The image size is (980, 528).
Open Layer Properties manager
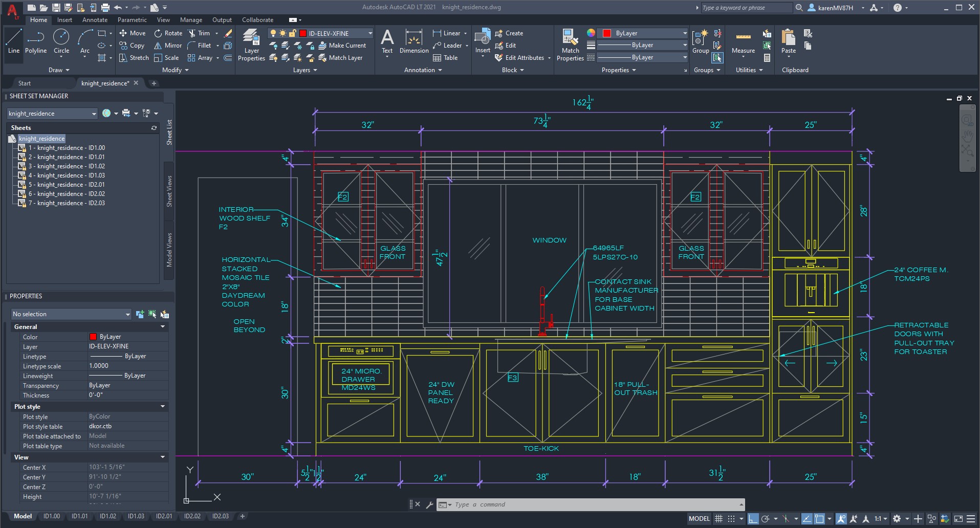click(251, 45)
